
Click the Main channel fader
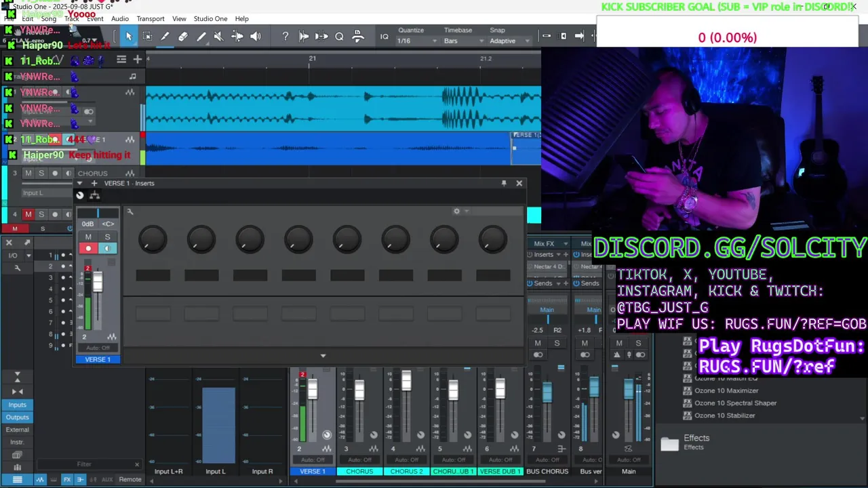[x=629, y=389]
